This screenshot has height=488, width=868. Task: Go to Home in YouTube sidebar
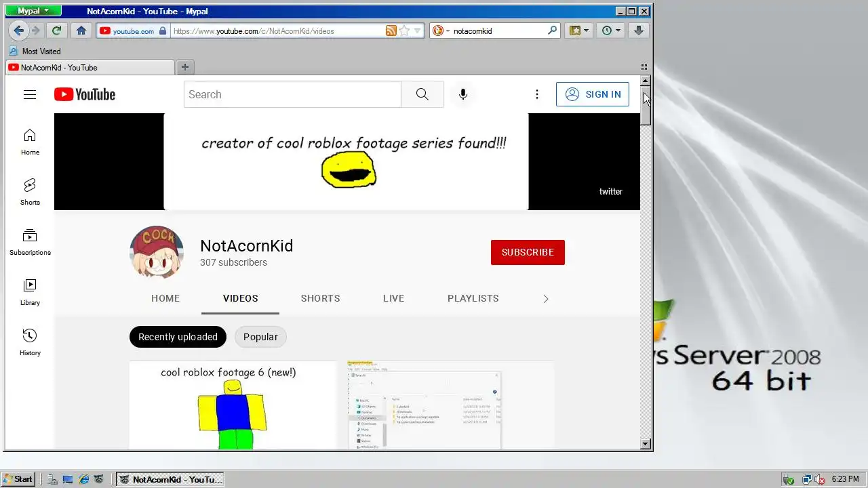pos(30,142)
